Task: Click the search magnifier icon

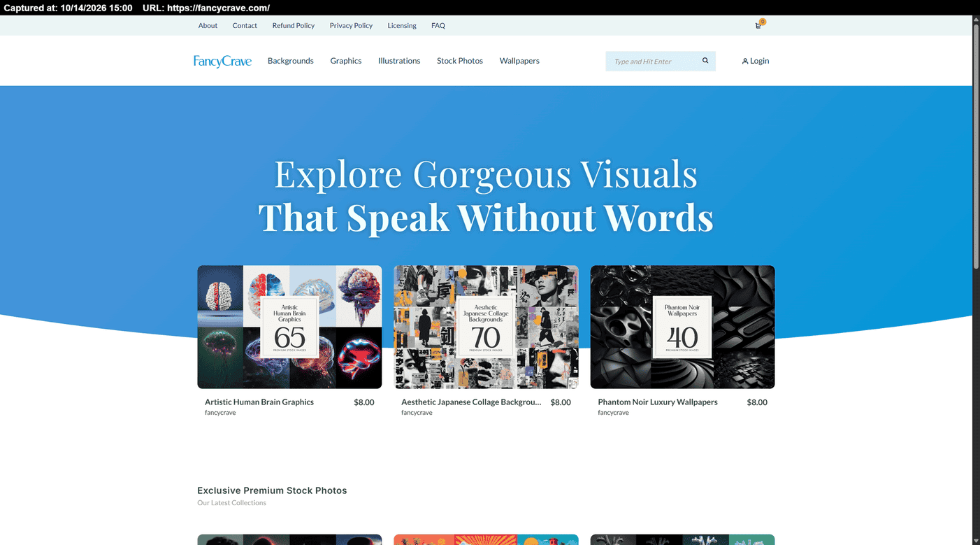Action: click(x=705, y=61)
